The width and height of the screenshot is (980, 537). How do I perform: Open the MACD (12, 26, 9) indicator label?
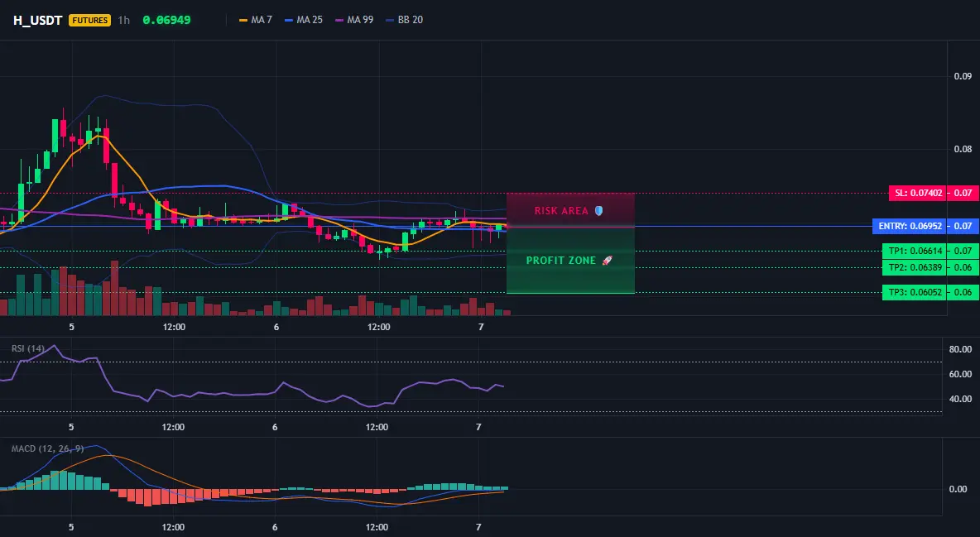tap(47, 448)
